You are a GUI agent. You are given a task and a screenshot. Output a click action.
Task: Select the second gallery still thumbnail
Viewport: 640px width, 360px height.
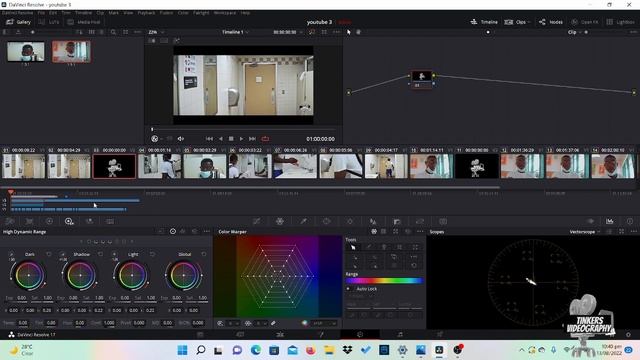[x=71, y=51]
